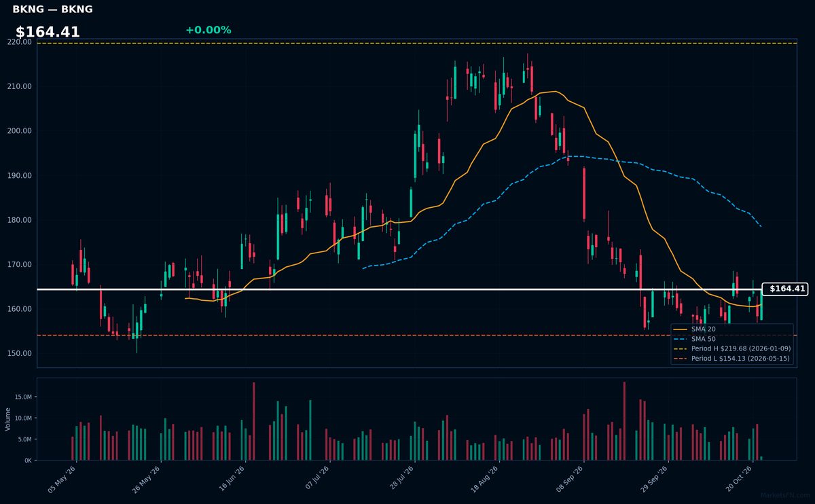The height and width of the screenshot is (504, 815).
Task: Click the 29 Sep '26 date label
Action: (653, 479)
